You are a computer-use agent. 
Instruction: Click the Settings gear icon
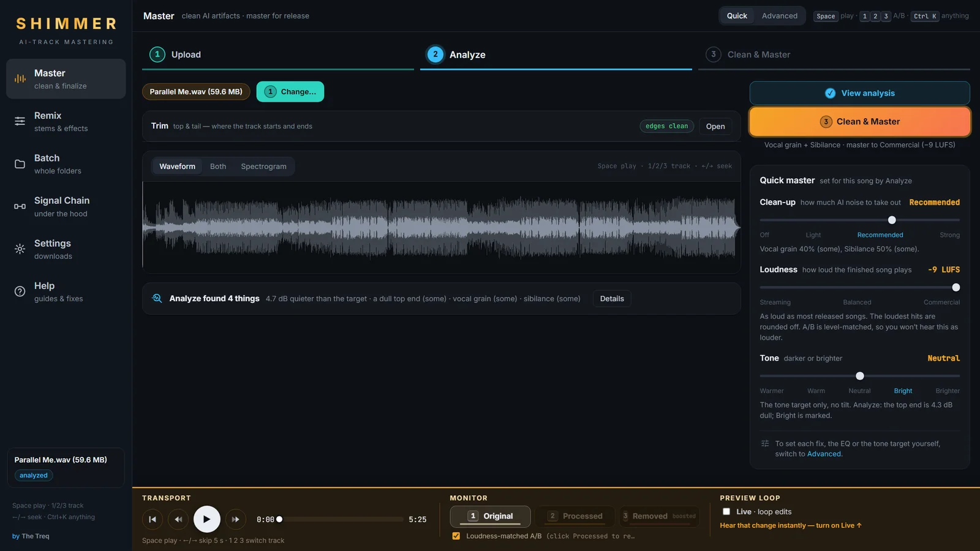20,249
